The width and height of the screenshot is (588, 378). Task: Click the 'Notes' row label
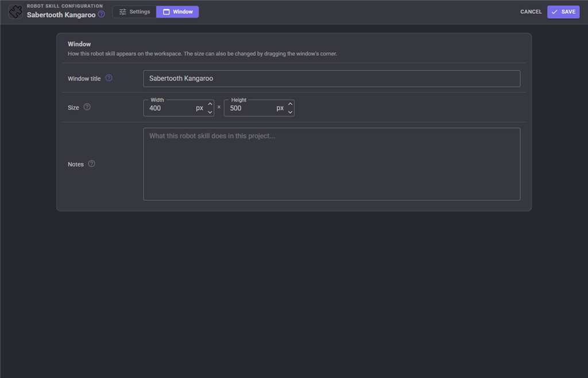click(x=75, y=164)
